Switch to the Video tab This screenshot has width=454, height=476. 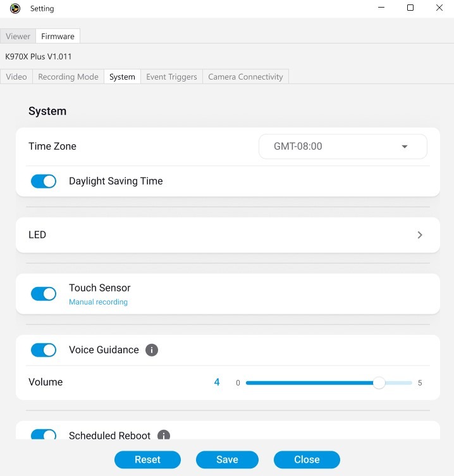pyautogui.click(x=16, y=77)
